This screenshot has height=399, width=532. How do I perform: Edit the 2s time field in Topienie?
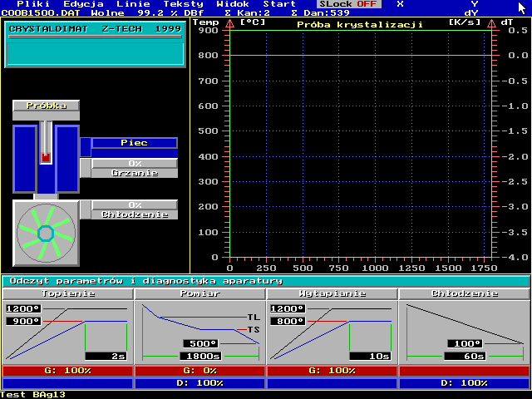(106, 357)
